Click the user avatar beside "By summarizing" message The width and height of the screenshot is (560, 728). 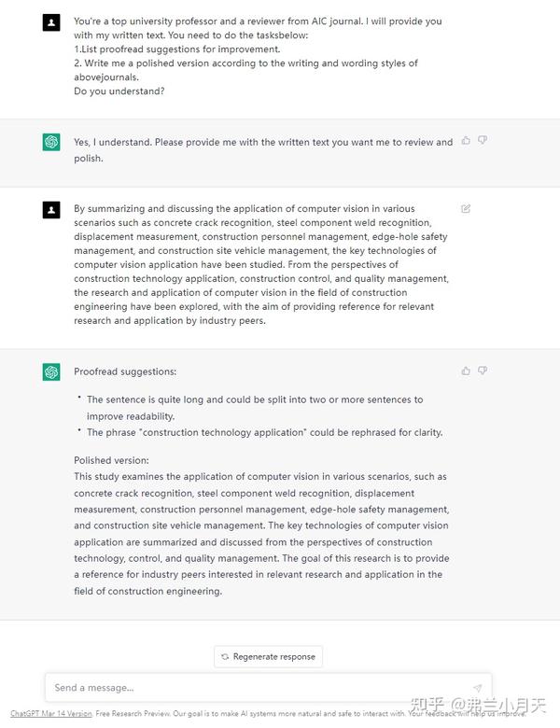pyautogui.click(x=51, y=210)
